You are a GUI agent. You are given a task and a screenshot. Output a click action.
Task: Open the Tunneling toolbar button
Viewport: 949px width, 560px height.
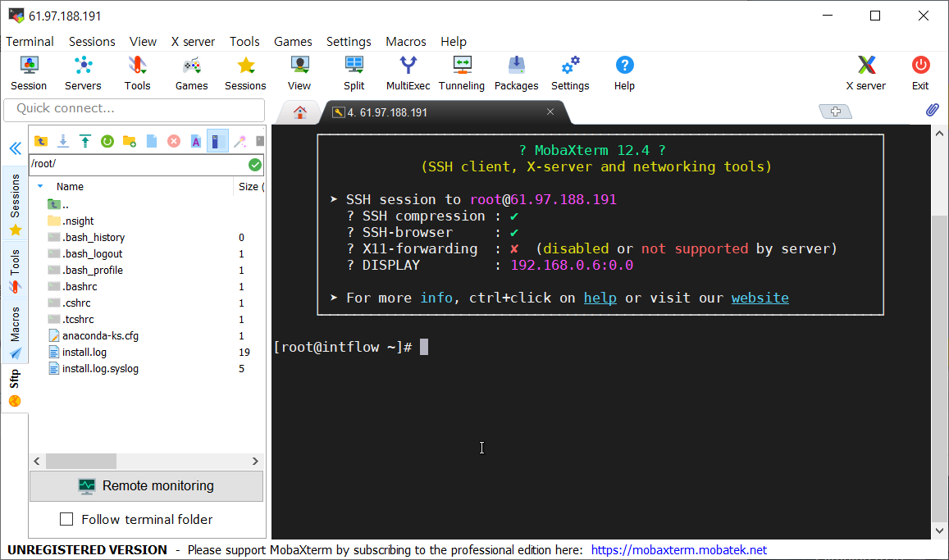[462, 73]
